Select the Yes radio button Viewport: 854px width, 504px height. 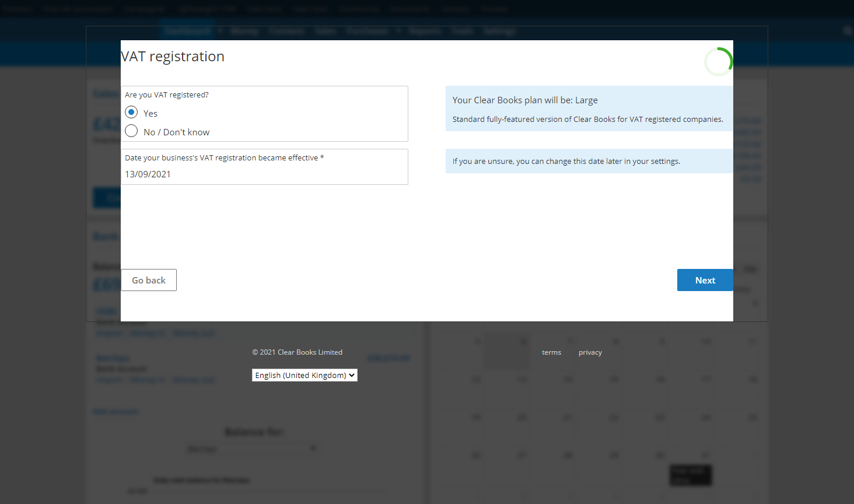click(132, 113)
